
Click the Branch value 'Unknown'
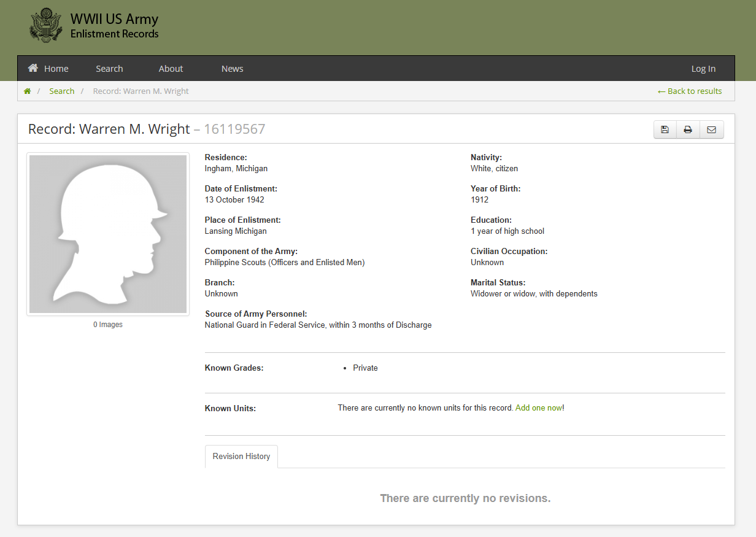(221, 293)
